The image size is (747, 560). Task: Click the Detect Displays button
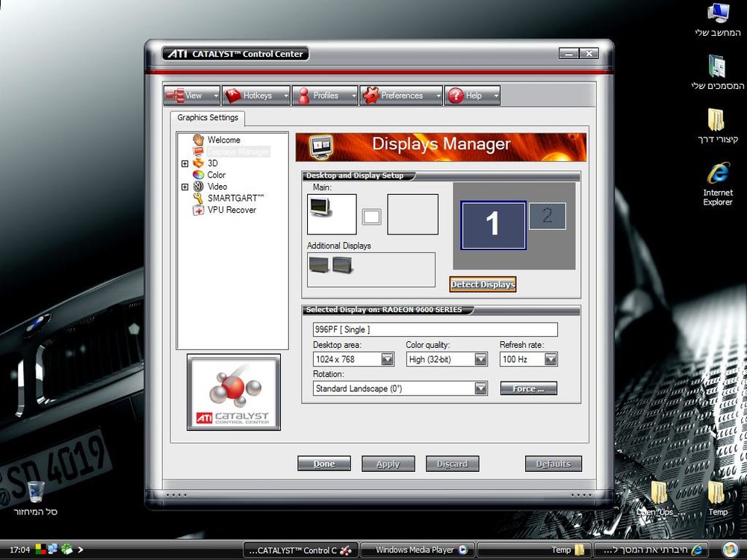[x=483, y=284]
